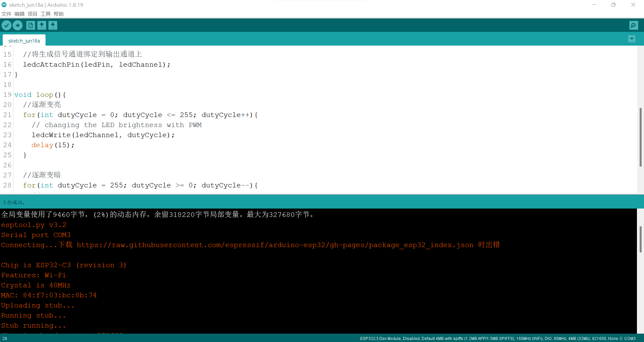The image size is (644, 342).
Task: Click the MAC address line in console
Action: [x=49, y=295]
